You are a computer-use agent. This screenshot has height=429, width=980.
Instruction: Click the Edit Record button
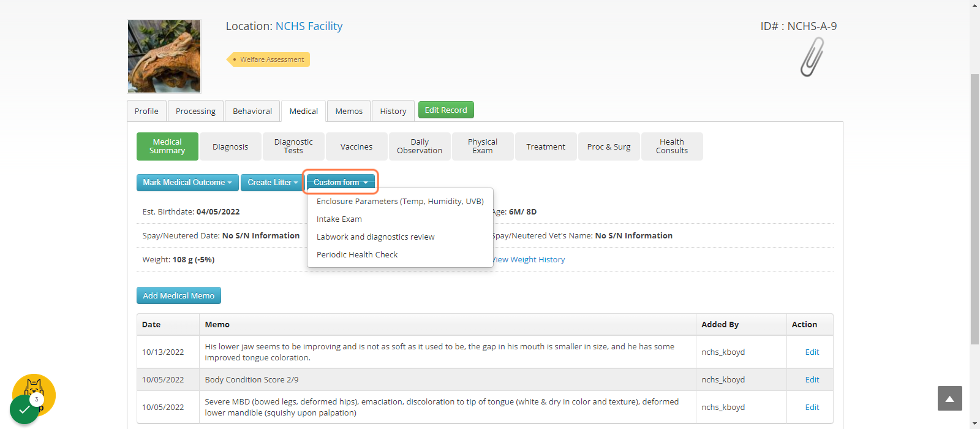pyautogui.click(x=446, y=110)
